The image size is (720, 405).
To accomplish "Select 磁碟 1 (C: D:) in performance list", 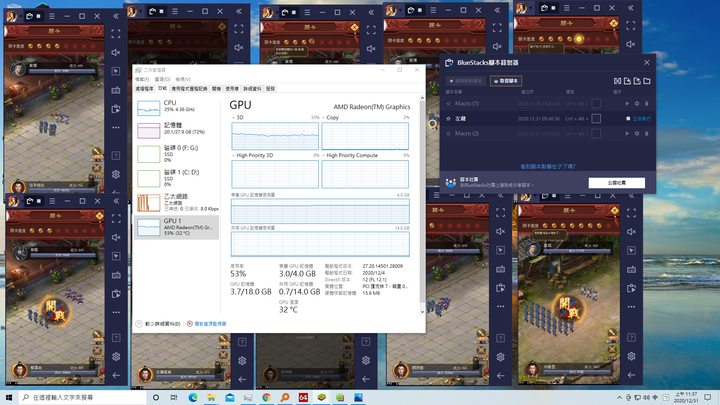I will (x=177, y=178).
